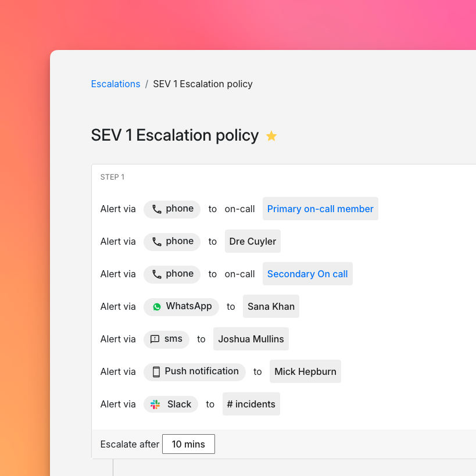Edit the 10 mins escalate-after field
The height and width of the screenshot is (476, 476).
[188, 443]
